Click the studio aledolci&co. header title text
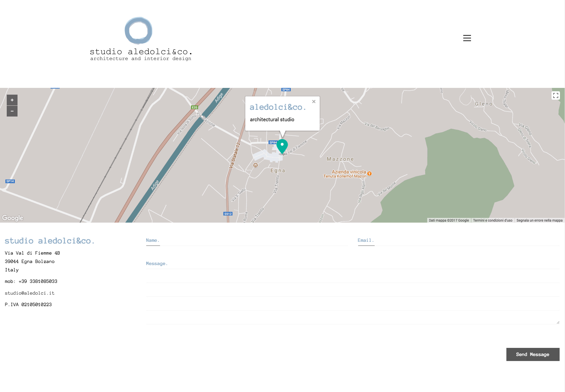565x392 pixels. [x=141, y=52]
